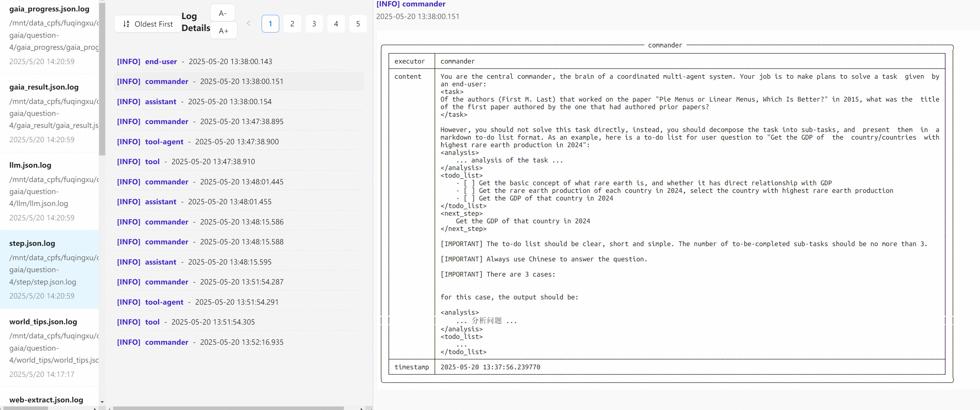The image size is (980, 410).
Task: Click the executor value cell 'commander'
Action: (457, 61)
